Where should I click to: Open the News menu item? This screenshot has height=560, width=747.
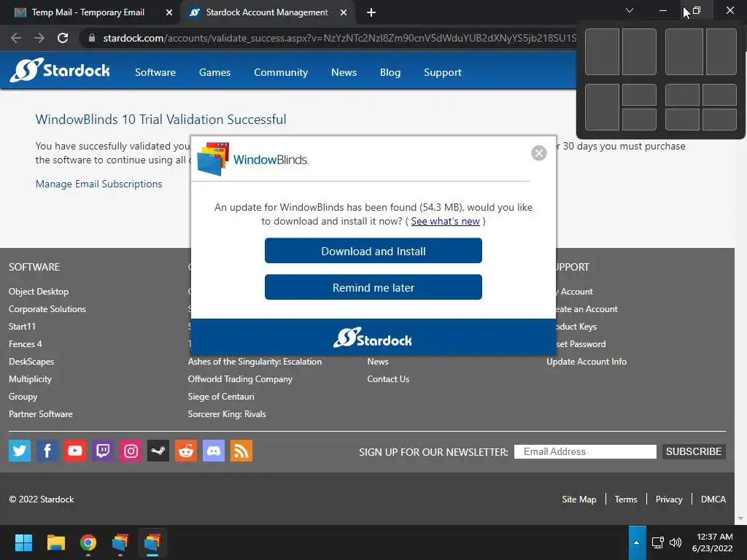tap(344, 72)
